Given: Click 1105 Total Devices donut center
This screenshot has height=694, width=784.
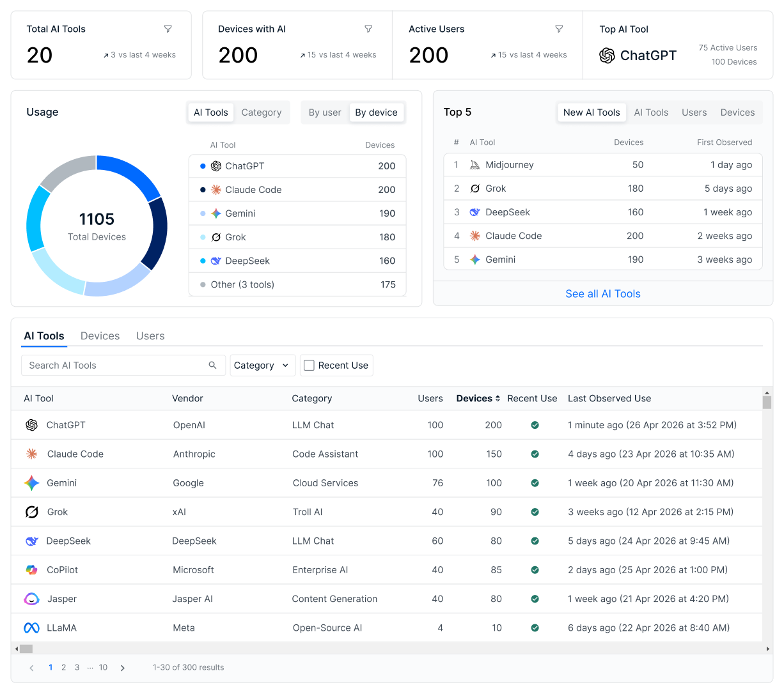Looking at the screenshot, I should point(97,226).
